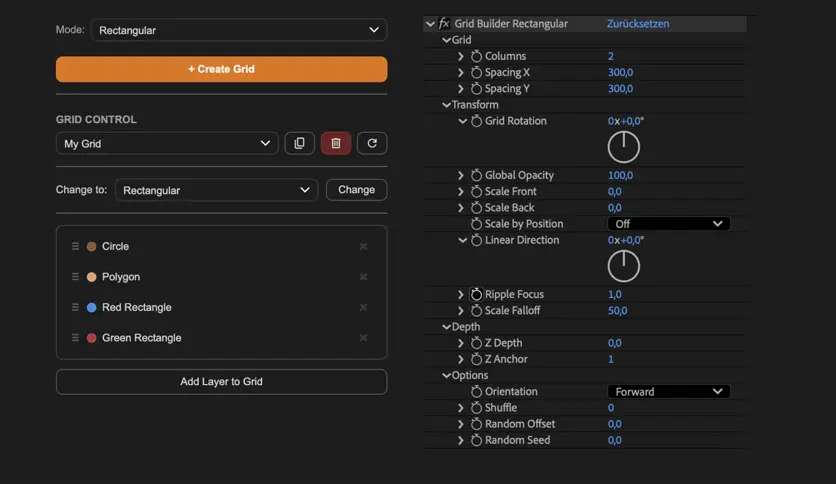The height and width of the screenshot is (484, 836).
Task: Collapse the Transform group
Action: tap(446, 105)
